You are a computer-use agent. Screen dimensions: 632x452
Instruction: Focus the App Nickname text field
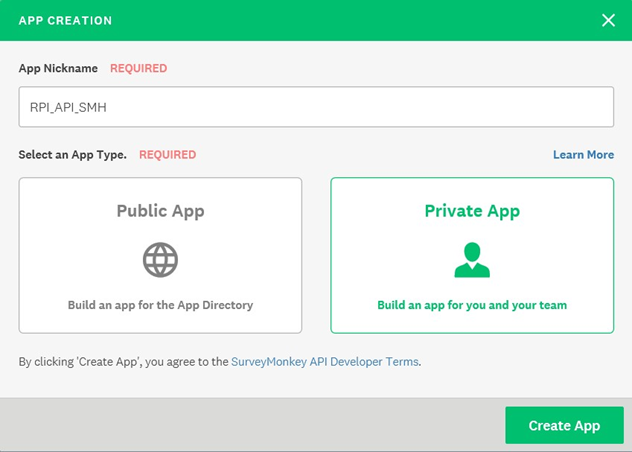(316, 107)
